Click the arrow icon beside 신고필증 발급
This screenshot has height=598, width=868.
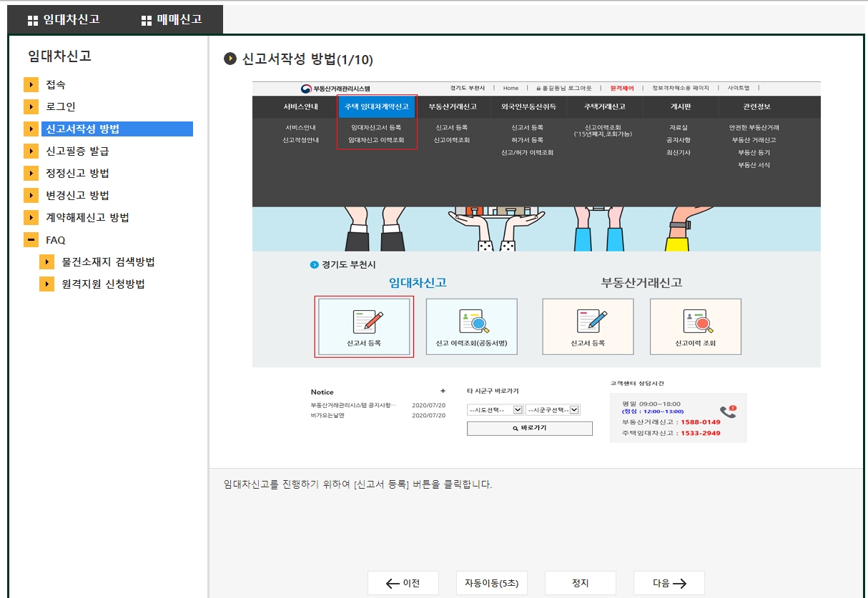(x=31, y=151)
